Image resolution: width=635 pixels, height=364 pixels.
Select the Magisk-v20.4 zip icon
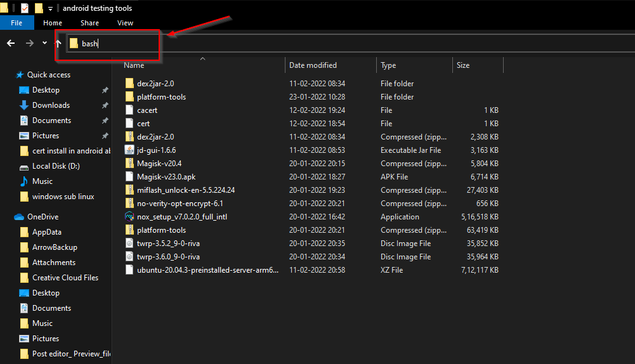tap(129, 164)
